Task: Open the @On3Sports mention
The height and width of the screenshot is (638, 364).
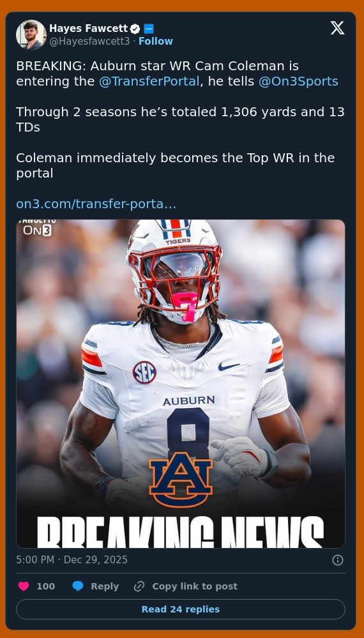Action: pyautogui.click(x=298, y=81)
